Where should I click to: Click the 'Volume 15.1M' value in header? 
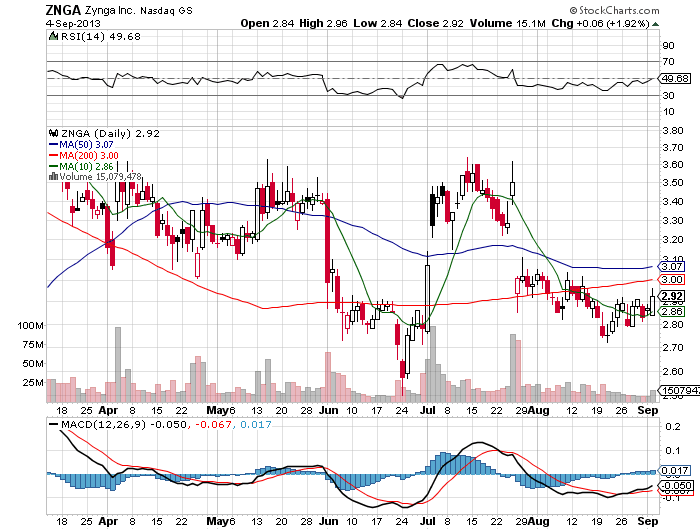coord(508,23)
